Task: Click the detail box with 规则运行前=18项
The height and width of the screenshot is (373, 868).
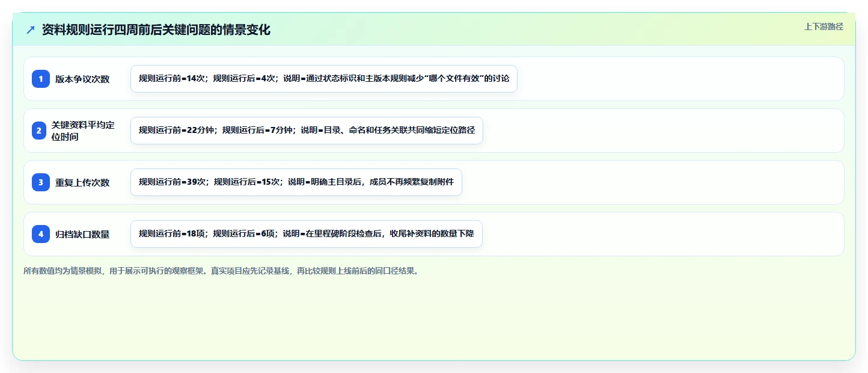Action: click(x=307, y=234)
